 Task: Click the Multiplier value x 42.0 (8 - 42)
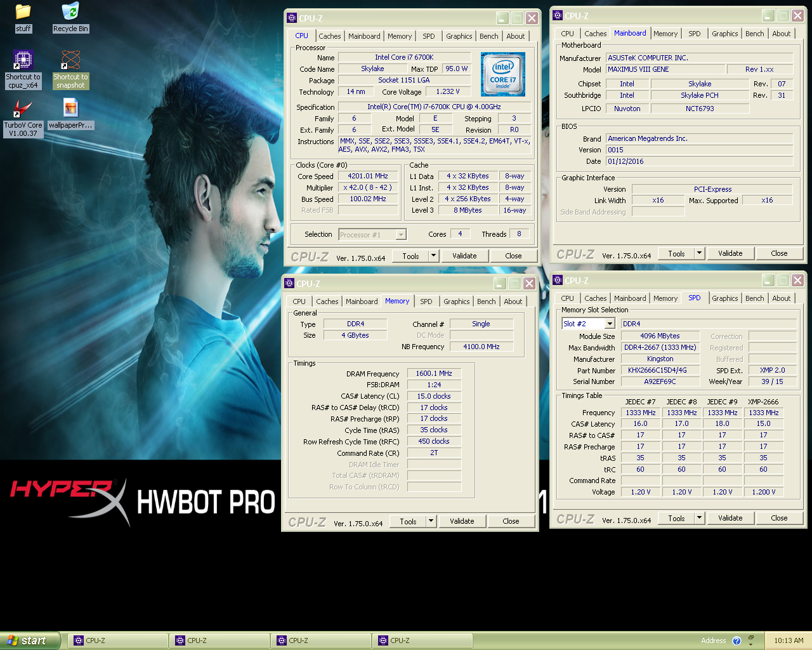click(368, 187)
